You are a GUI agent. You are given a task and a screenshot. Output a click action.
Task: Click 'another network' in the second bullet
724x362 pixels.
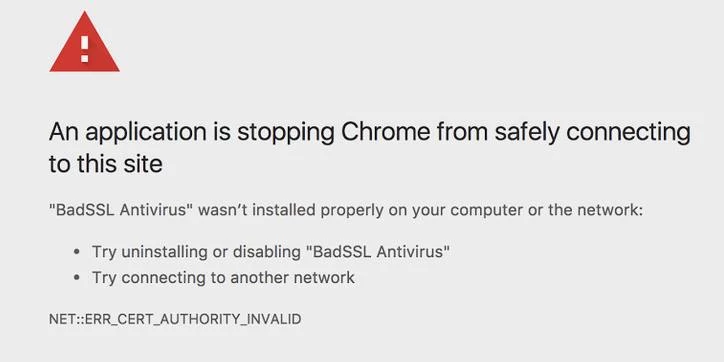click(292, 278)
